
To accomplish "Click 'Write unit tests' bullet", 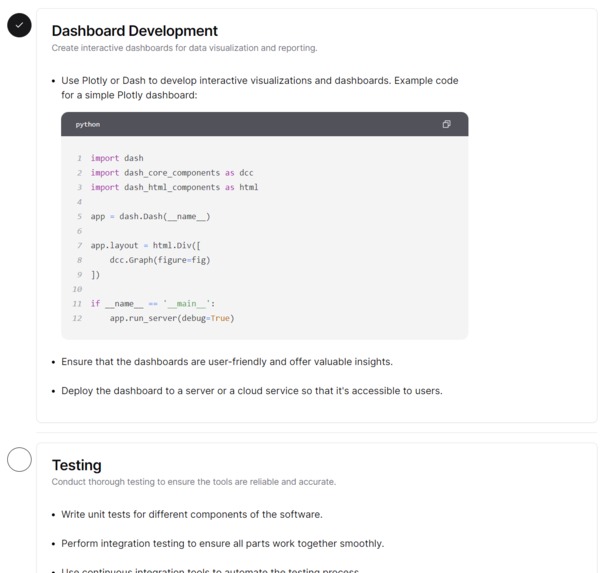I will pyautogui.click(x=192, y=514).
